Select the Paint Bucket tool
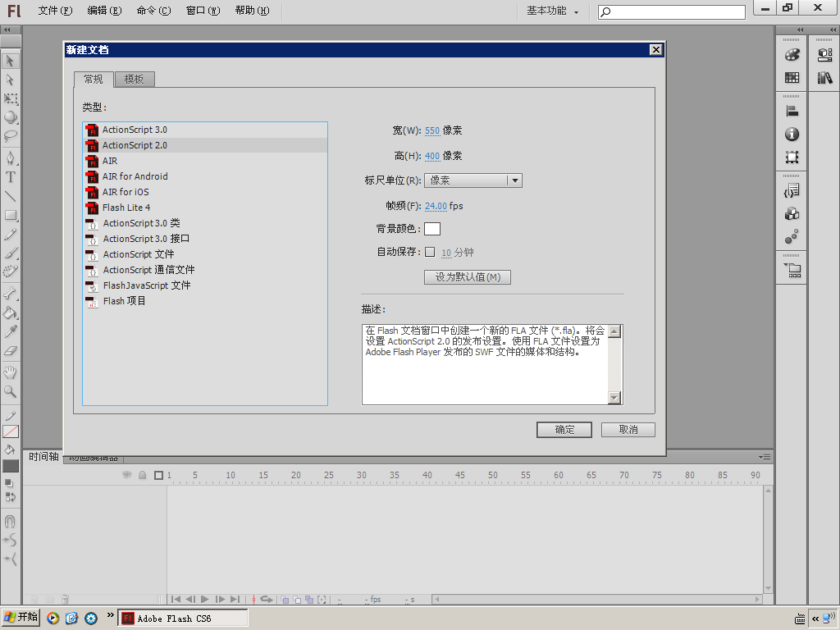This screenshot has height=630, width=840. 10,313
